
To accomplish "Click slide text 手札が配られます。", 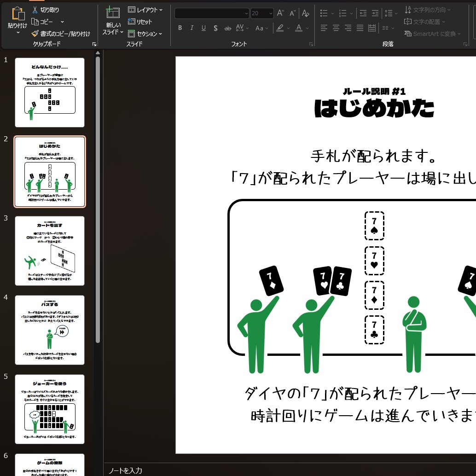I will click(x=374, y=156).
